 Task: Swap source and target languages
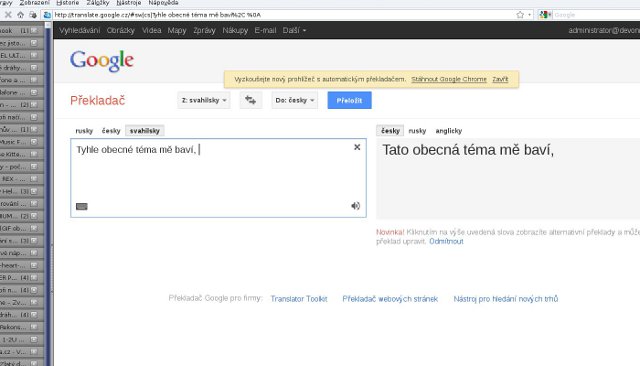point(251,100)
